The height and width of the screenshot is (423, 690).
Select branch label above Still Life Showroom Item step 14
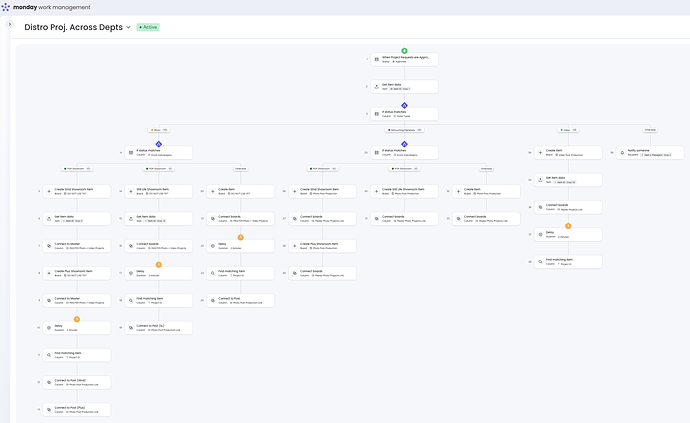pyautogui.click(x=159, y=169)
